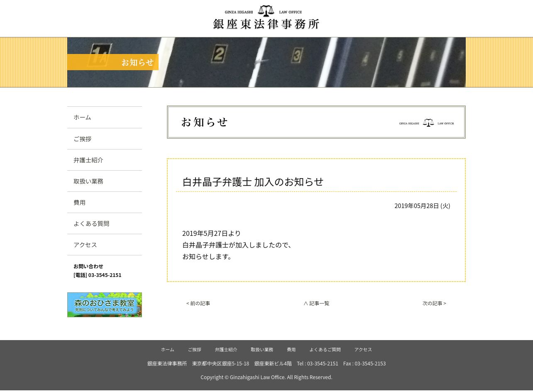Click 費用 in the footer navigation
Viewport: 533px width, 392px height.
point(291,350)
